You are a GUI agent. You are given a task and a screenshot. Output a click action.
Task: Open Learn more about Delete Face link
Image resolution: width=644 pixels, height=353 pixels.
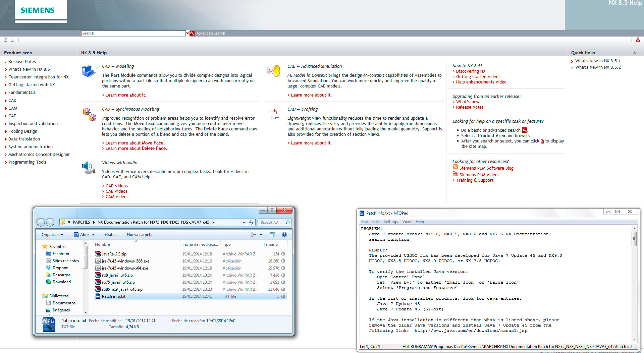(x=136, y=148)
